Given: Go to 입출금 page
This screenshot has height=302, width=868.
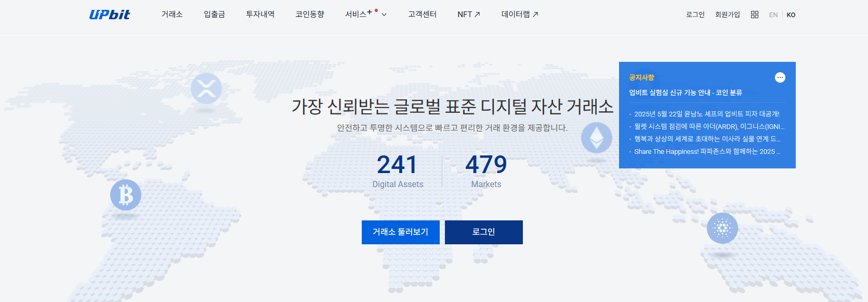Looking at the screenshot, I should [x=214, y=15].
